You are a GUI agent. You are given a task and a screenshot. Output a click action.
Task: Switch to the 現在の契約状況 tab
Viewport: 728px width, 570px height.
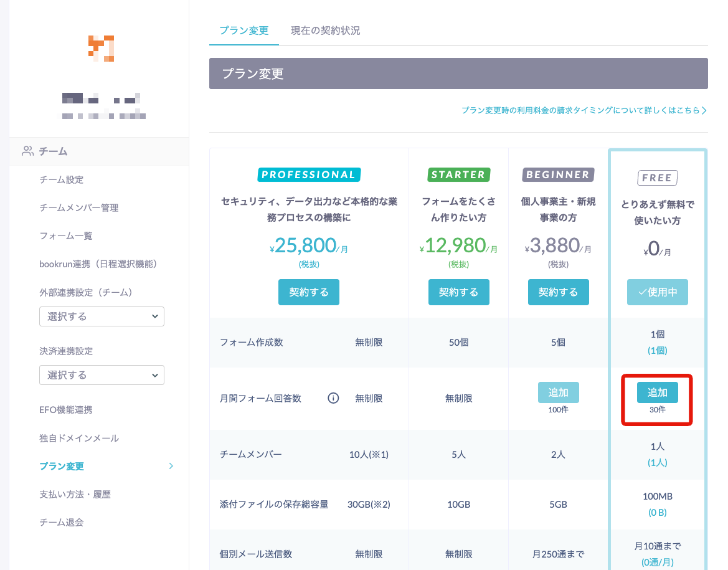(324, 29)
